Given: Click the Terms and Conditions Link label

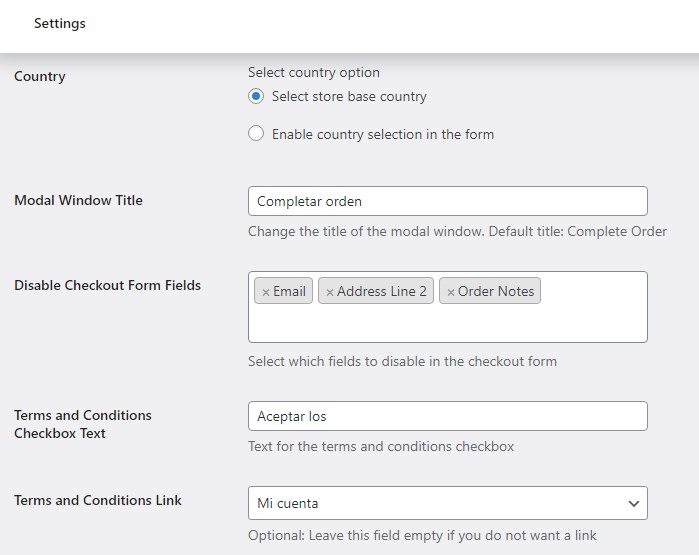Looking at the screenshot, I should (98, 500).
